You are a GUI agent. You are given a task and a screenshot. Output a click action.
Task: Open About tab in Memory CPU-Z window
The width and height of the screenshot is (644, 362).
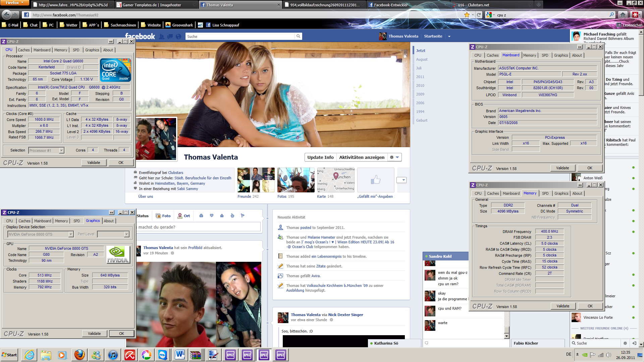(x=577, y=193)
